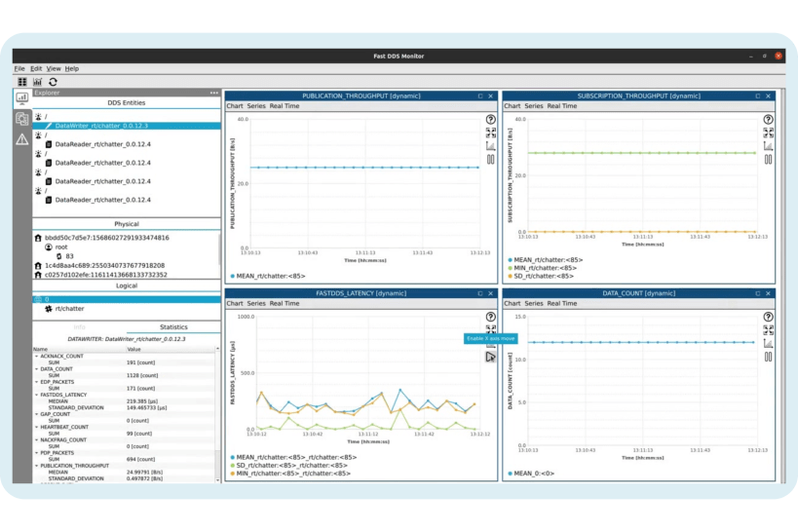Pause the PUBLICATION_THROUGHPUT real-time chart
The width and height of the screenshot is (798, 532).
pyautogui.click(x=491, y=160)
